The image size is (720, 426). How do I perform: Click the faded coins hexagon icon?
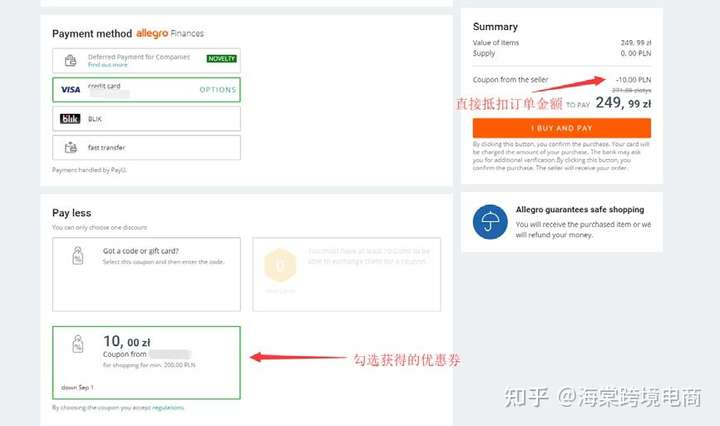point(280,265)
